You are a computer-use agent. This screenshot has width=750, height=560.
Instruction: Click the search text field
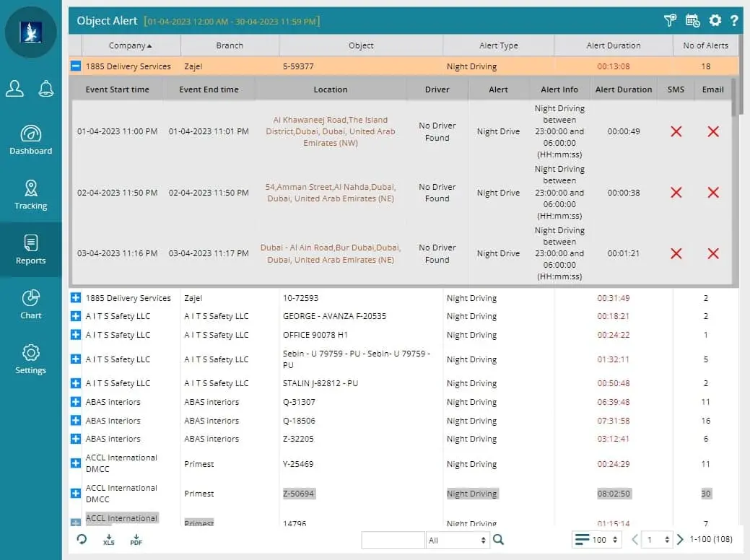[x=393, y=540]
